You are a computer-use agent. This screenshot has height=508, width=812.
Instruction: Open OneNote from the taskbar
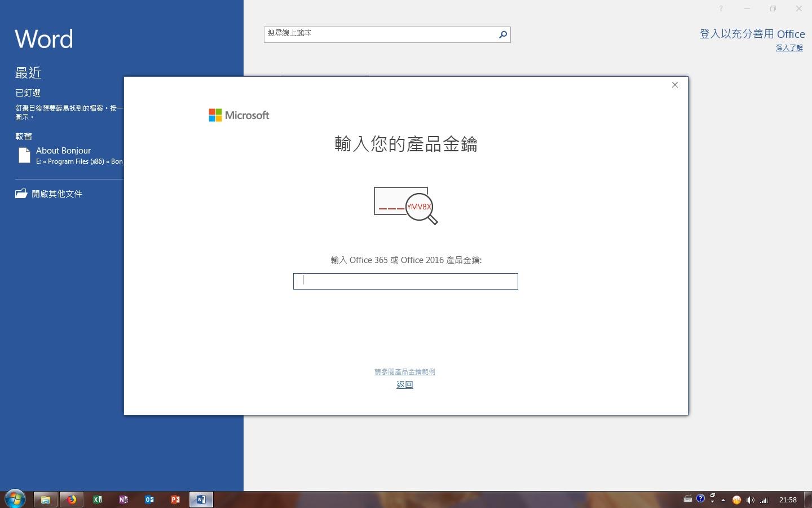(123, 500)
